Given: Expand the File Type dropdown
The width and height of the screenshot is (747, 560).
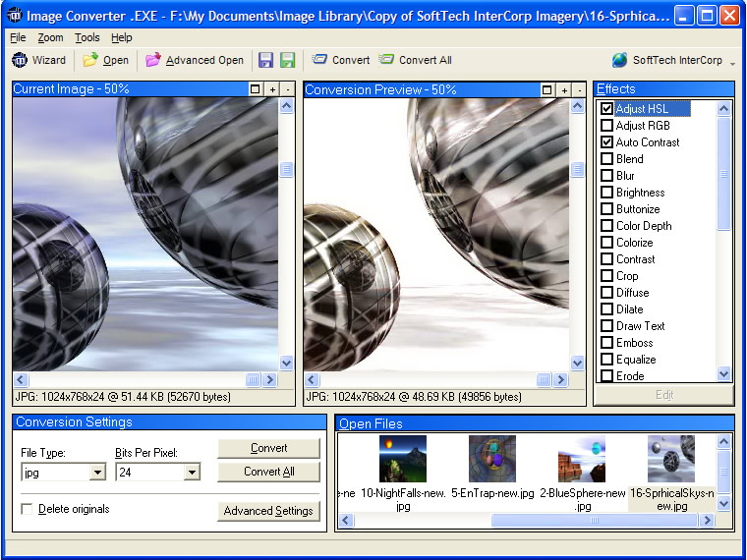Looking at the screenshot, I should pyautogui.click(x=97, y=473).
